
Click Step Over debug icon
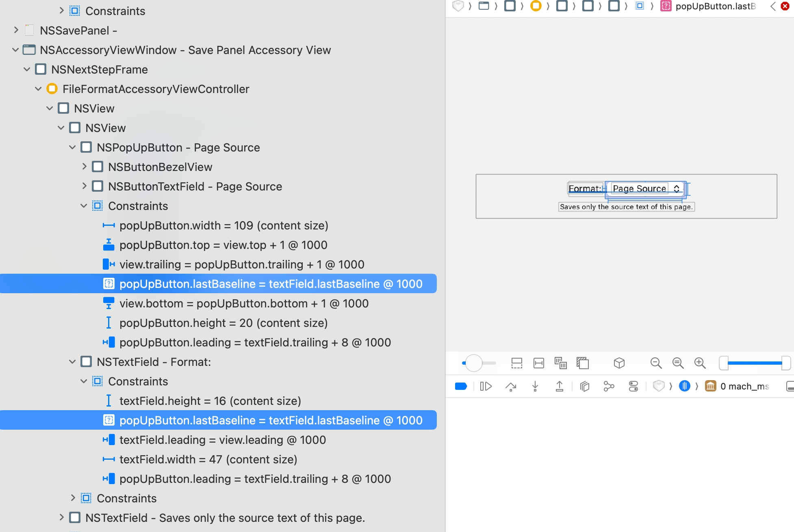pyautogui.click(x=511, y=386)
